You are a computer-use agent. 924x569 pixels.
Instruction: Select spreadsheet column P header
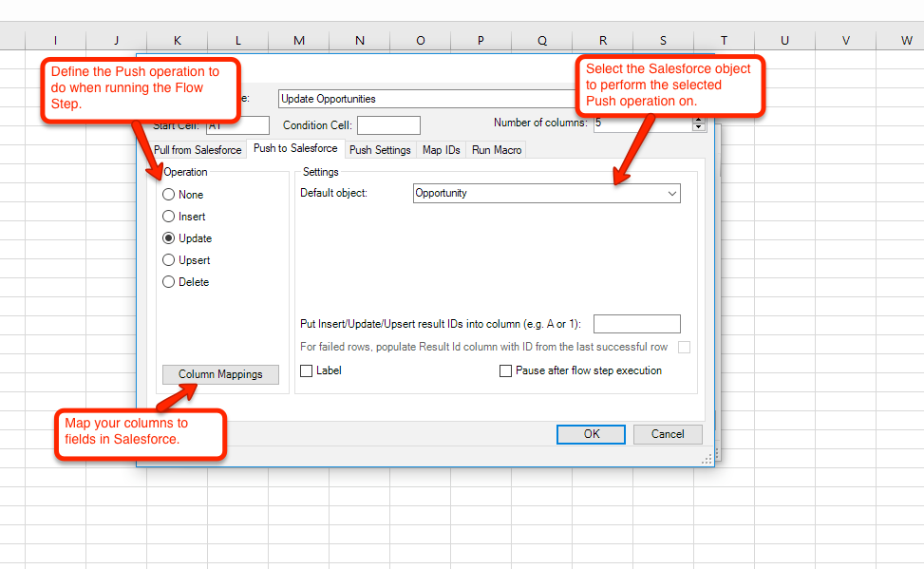(x=481, y=40)
